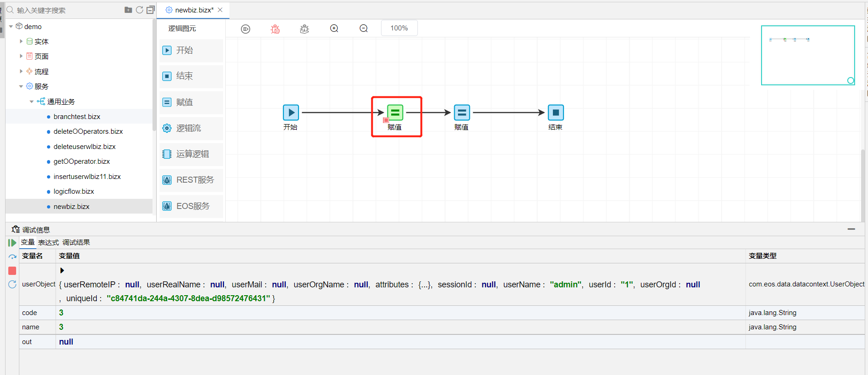Image resolution: width=868 pixels, height=375 pixels.
Task: Expand the 实体 tree node
Action: tap(21, 42)
